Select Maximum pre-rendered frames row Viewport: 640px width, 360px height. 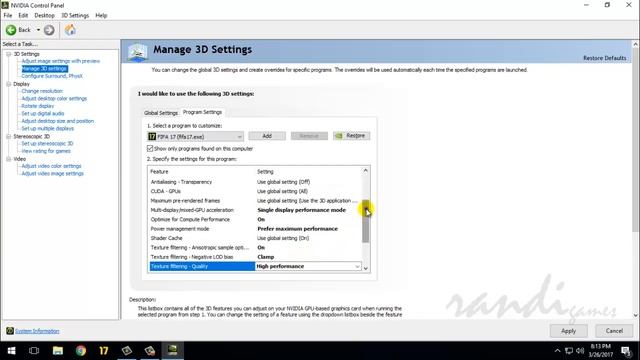coord(255,201)
